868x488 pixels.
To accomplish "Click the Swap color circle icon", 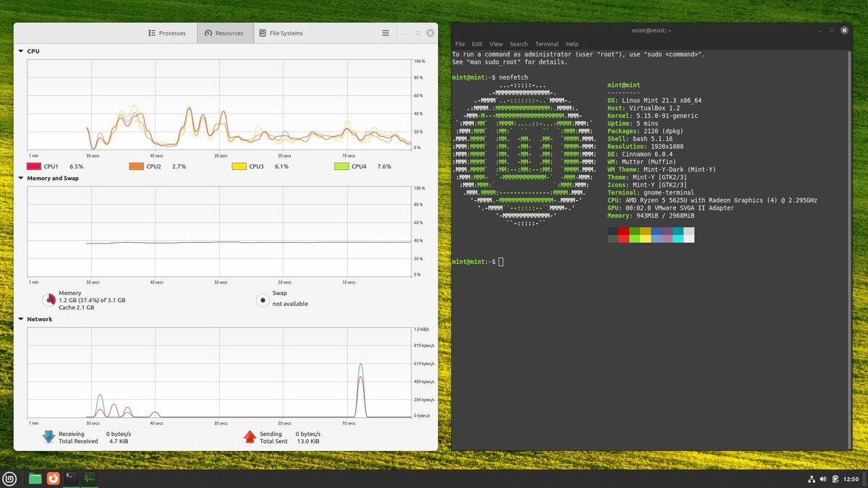I will tap(263, 300).
